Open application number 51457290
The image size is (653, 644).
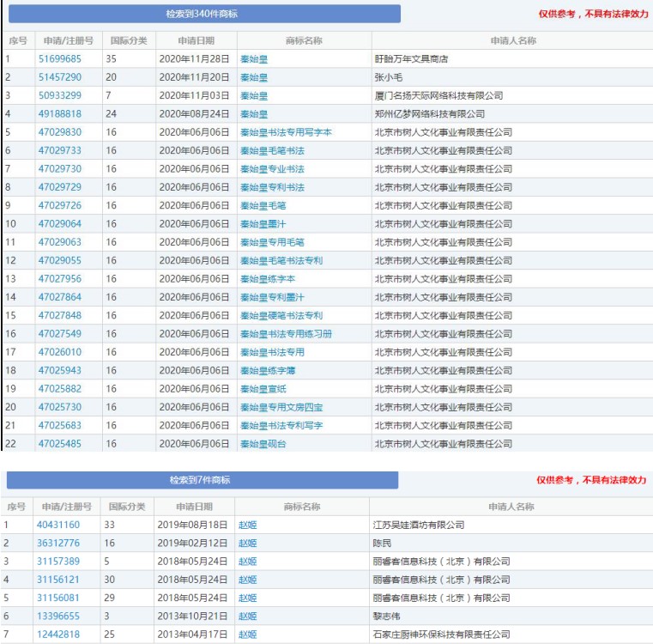(x=59, y=77)
